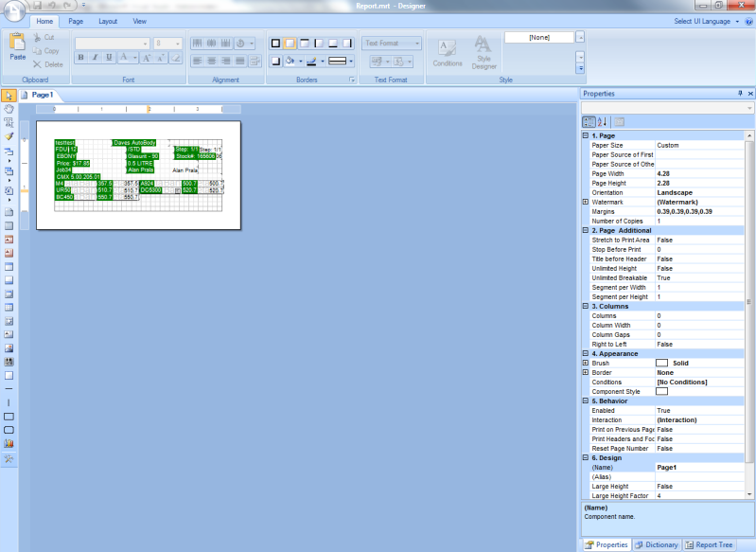Select the vertical line primitive tool
This screenshot has width=756, height=552.
tap(9, 402)
